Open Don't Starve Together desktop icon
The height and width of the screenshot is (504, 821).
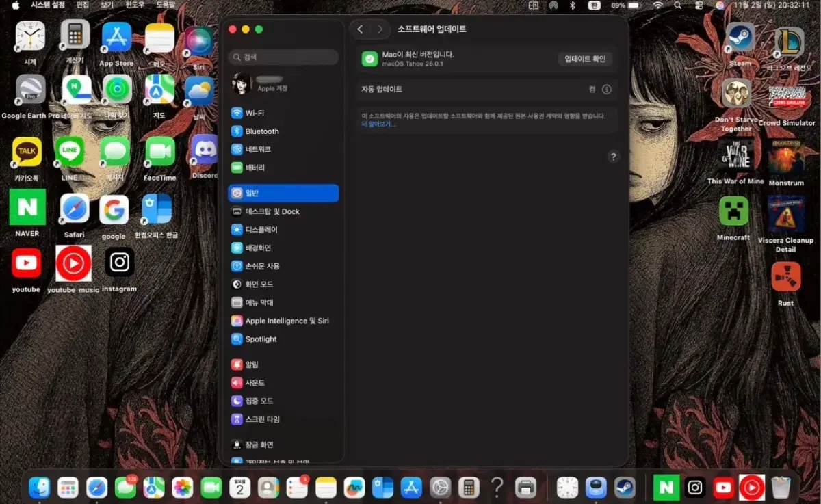coord(736,93)
